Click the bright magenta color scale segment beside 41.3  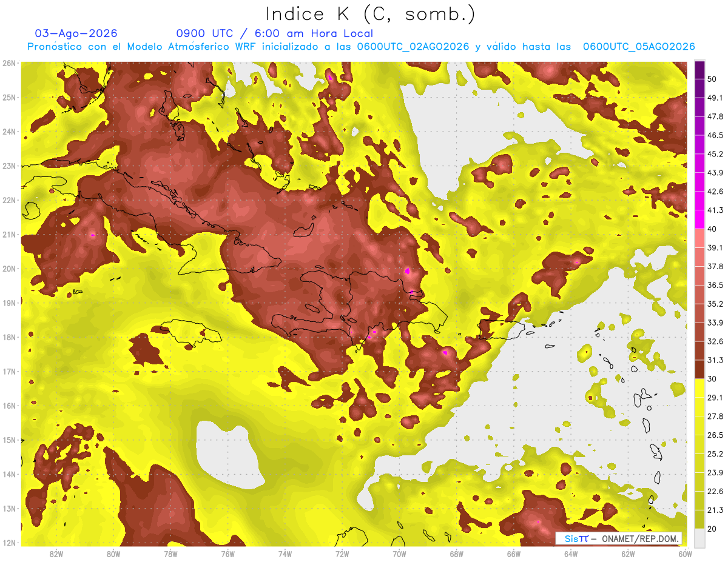(x=700, y=219)
